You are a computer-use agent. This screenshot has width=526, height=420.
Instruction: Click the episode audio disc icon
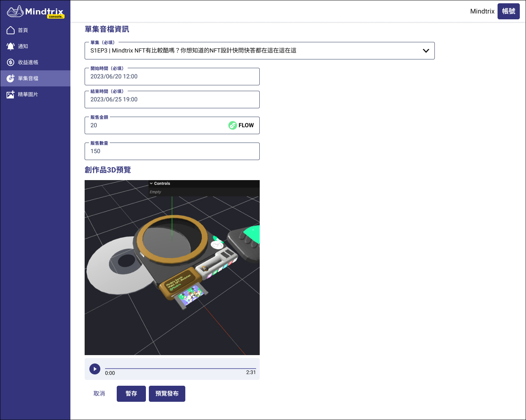click(x=11, y=78)
